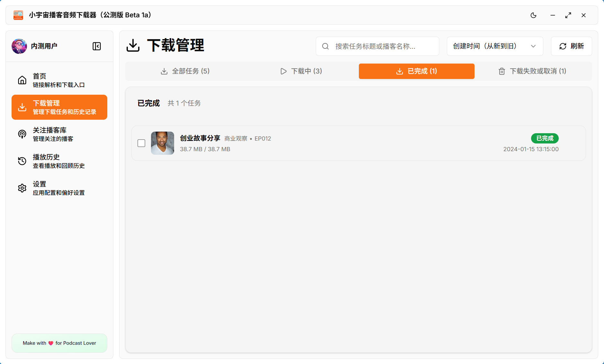Click the magnifier search icon
The height and width of the screenshot is (364, 604).
coord(325,46)
